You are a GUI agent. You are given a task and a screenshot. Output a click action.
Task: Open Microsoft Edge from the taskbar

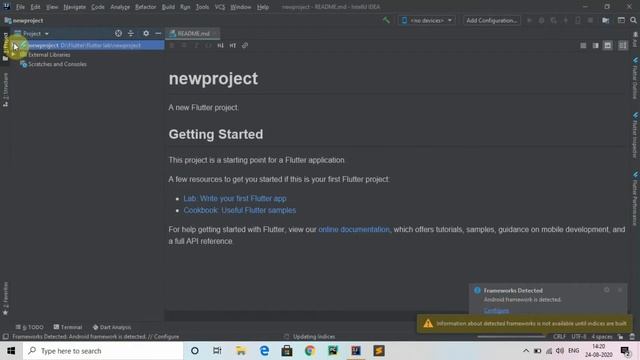click(x=264, y=351)
